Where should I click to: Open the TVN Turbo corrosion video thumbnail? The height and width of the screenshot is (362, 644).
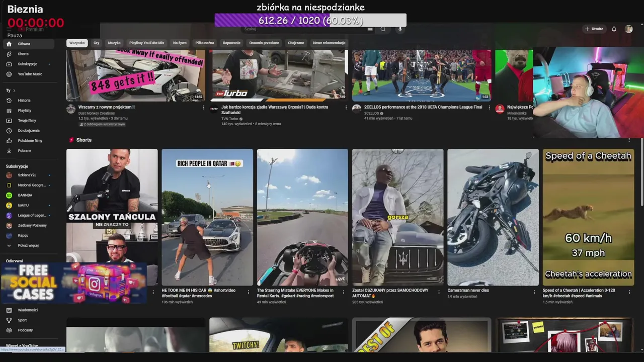point(279,75)
